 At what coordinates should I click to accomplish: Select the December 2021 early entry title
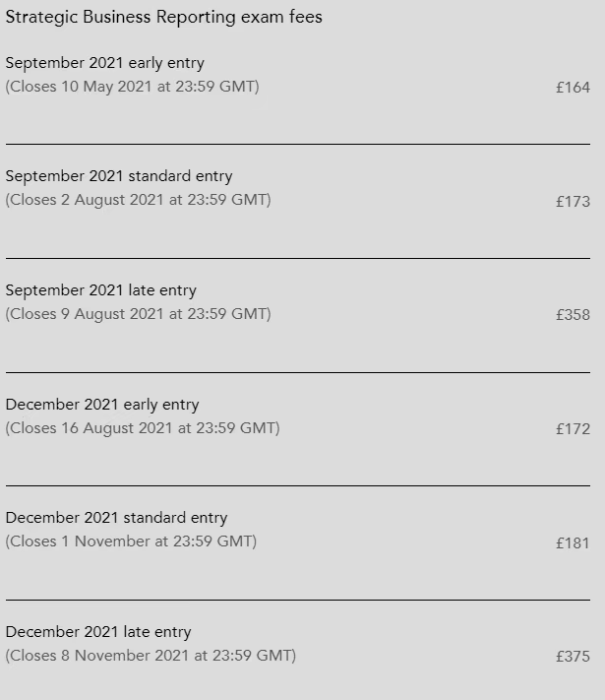click(x=102, y=405)
